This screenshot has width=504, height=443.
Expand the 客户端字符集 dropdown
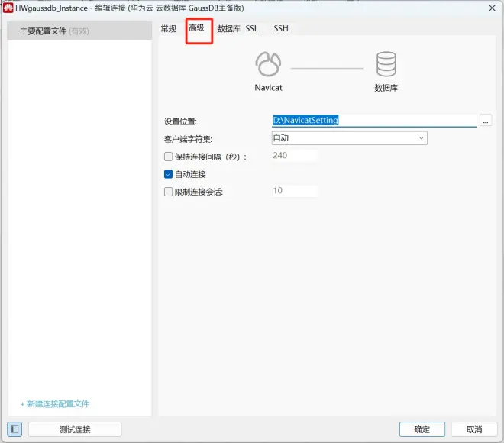click(x=350, y=138)
